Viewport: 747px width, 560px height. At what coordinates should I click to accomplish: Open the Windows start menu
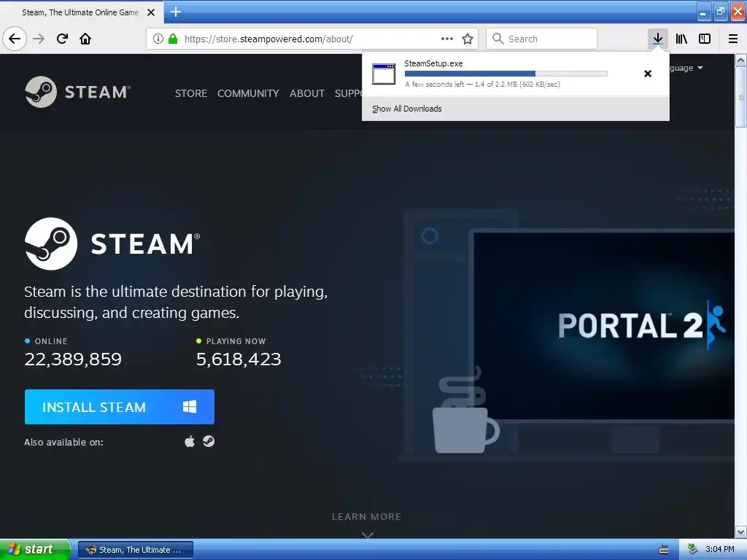tap(35, 550)
